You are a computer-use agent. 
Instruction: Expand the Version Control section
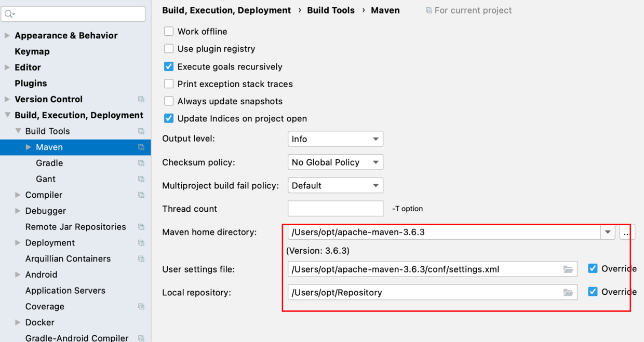tap(7, 99)
